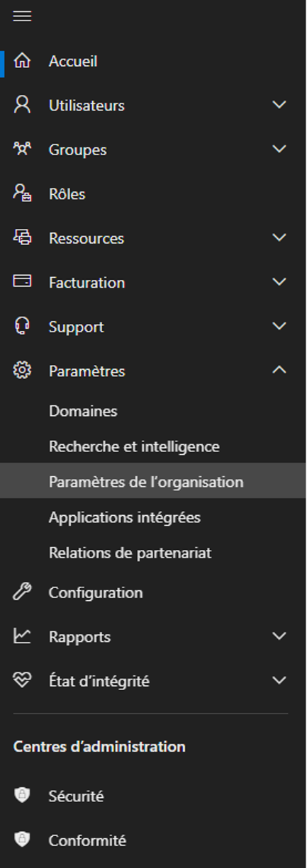Click the Accueil home icon
Viewport: 307px width, 868px height.
[x=22, y=61]
